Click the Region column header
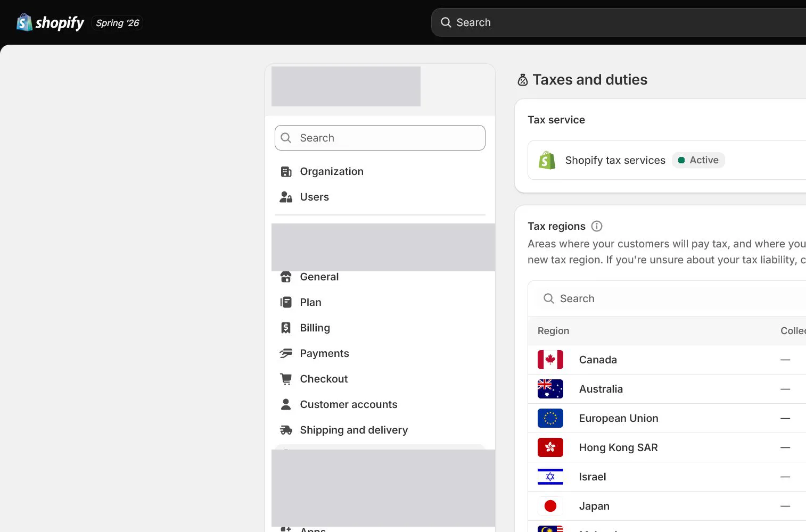This screenshot has width=806, height=532. pyautogui.click(x=553, y=331)
